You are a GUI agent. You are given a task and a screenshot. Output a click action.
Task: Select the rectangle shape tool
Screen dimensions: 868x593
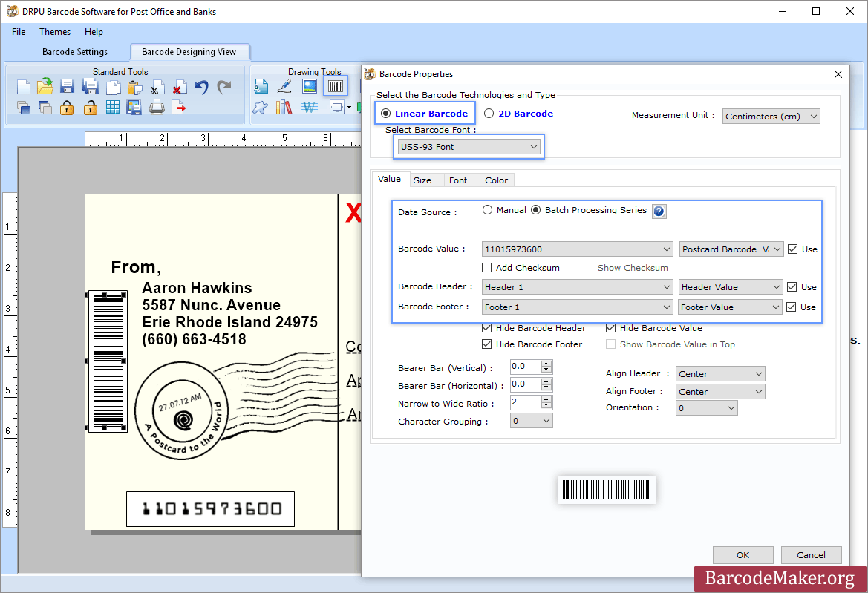[336, 108]
